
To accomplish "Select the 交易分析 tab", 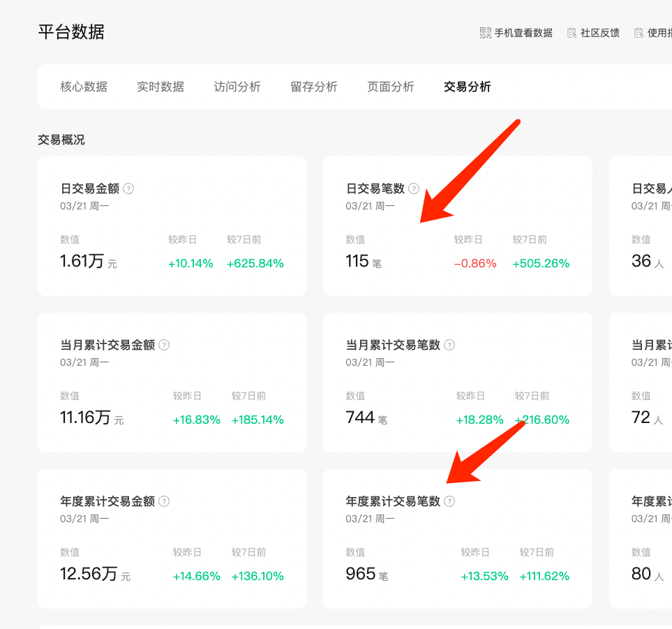I will coord(467,87).
